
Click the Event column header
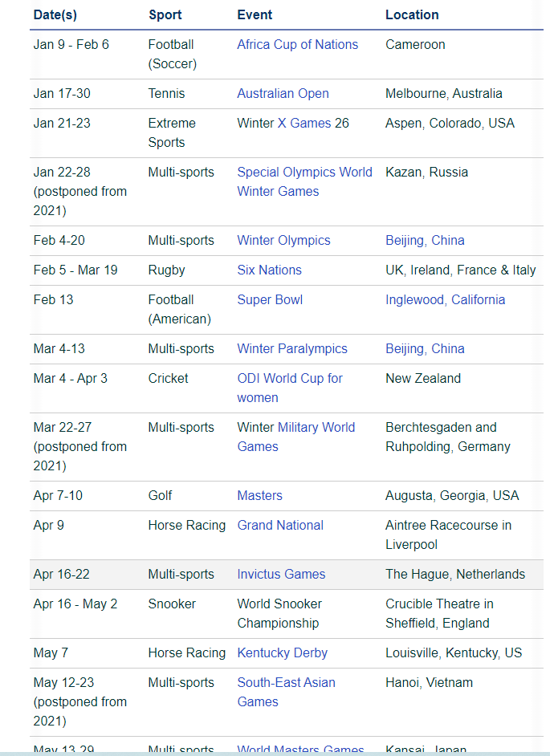click(255, 15)
